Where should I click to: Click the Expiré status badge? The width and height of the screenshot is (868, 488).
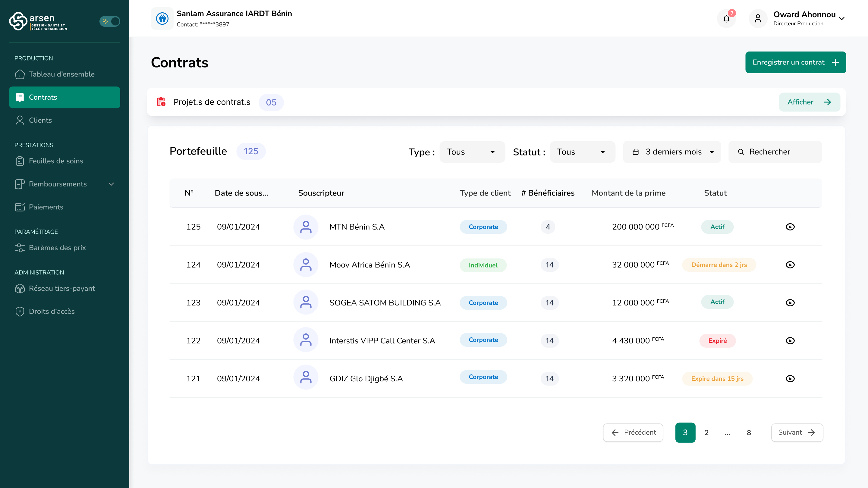tap(717, 341)
